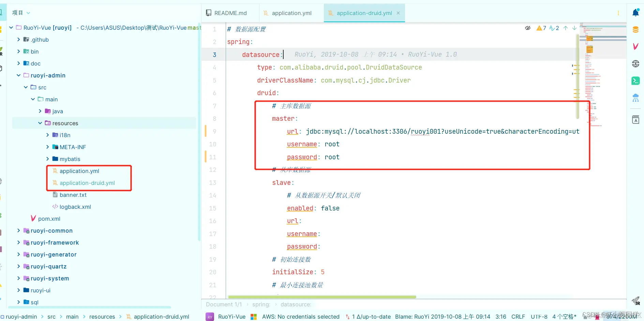Image resolution: width=644 pixels, height=321 pixels.
Task: Expand the ruoyi-framework module
Action: click(x=19, y=243)
